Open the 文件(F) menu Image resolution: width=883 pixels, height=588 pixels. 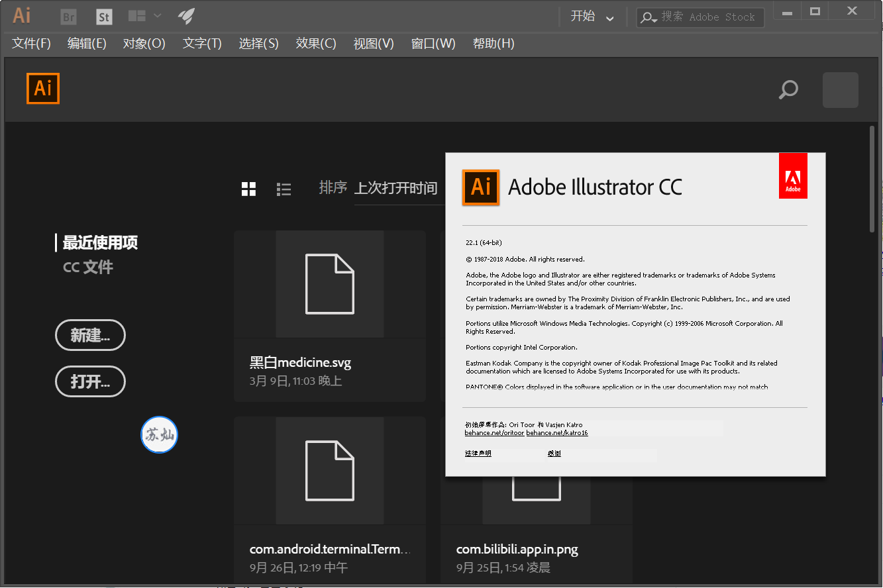point(31,44)
